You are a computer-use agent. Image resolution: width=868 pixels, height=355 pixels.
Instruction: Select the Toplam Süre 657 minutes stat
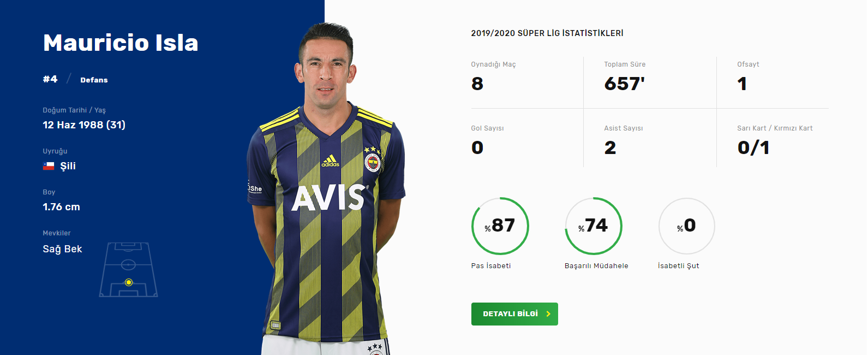pos(625,84)
